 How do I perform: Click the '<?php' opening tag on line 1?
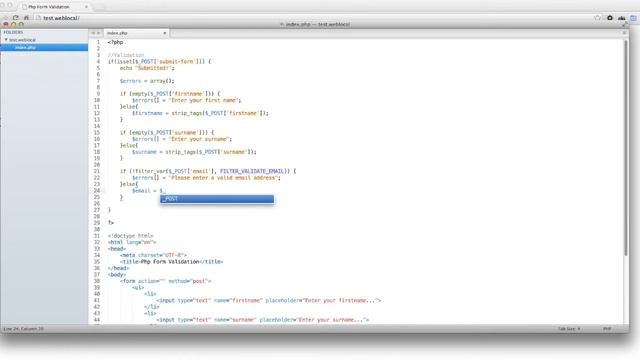tap(115, 42)
